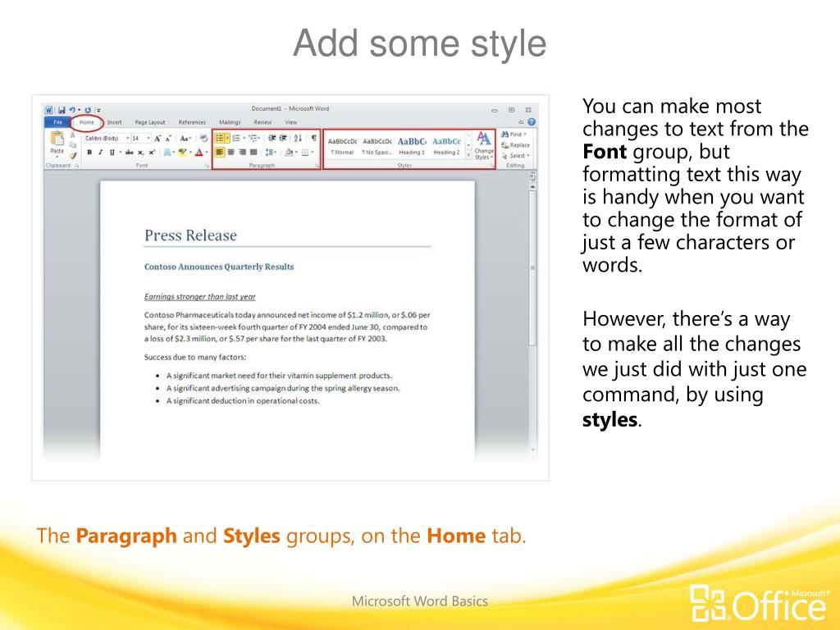Screen dimensions: 840x630
Task: Click the Undo arrow icon
Action: (x=72, y=110)
